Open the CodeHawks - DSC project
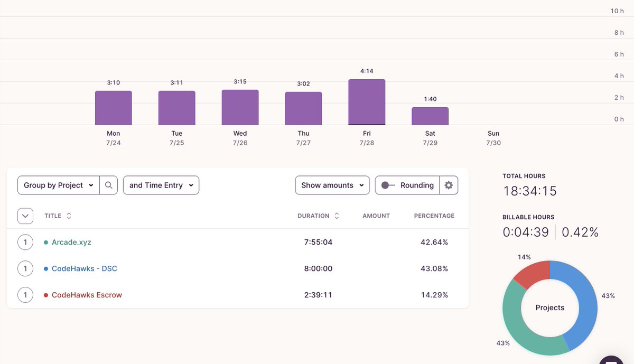Viewport: 634px width, 364px height. [85, 269]
